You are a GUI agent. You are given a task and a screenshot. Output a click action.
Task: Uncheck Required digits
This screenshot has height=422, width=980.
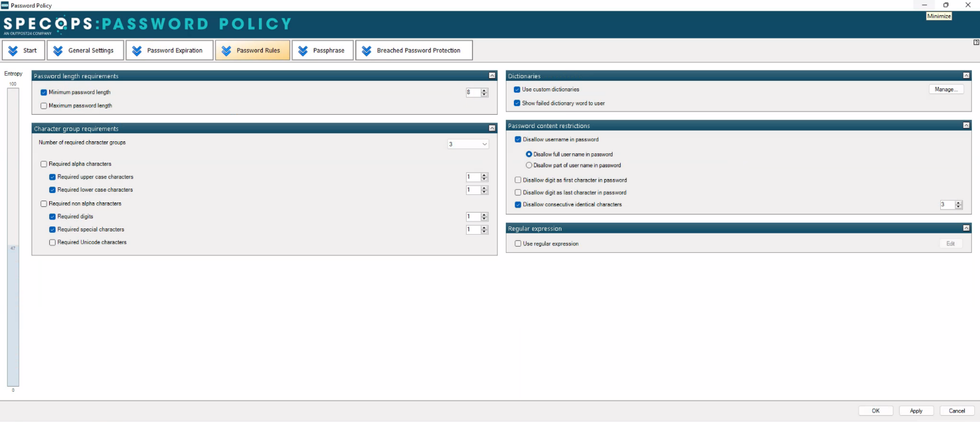pyautogui.click(x=52, y=216)
